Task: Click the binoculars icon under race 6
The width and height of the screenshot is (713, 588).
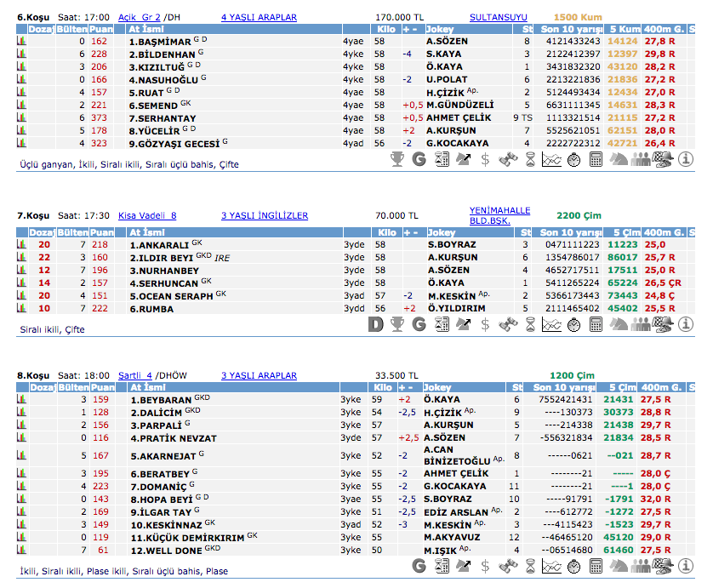Action: 507,158
